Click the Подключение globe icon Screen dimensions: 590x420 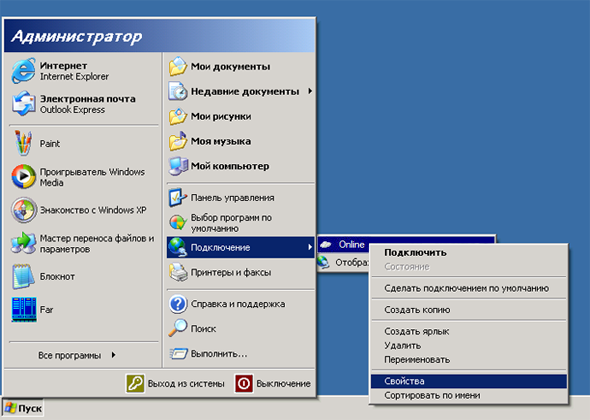pyautogui.click(x=178, y=247)
